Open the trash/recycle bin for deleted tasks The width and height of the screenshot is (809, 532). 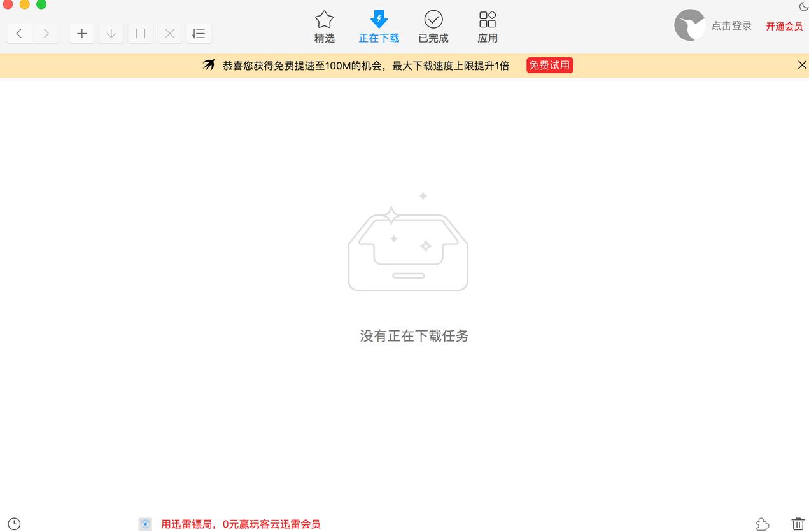pyautogui.click(x=798, y=524)
